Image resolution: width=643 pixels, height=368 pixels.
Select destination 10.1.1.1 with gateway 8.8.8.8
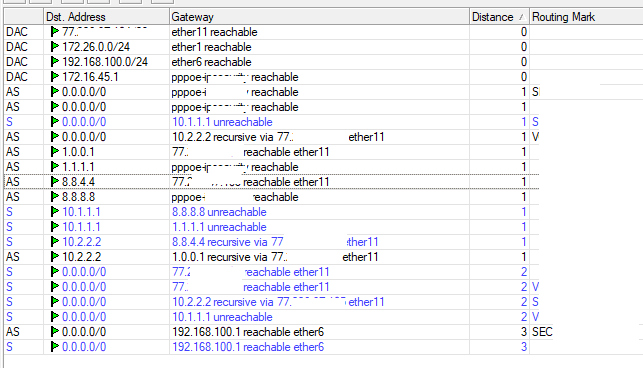coord(81,212)
